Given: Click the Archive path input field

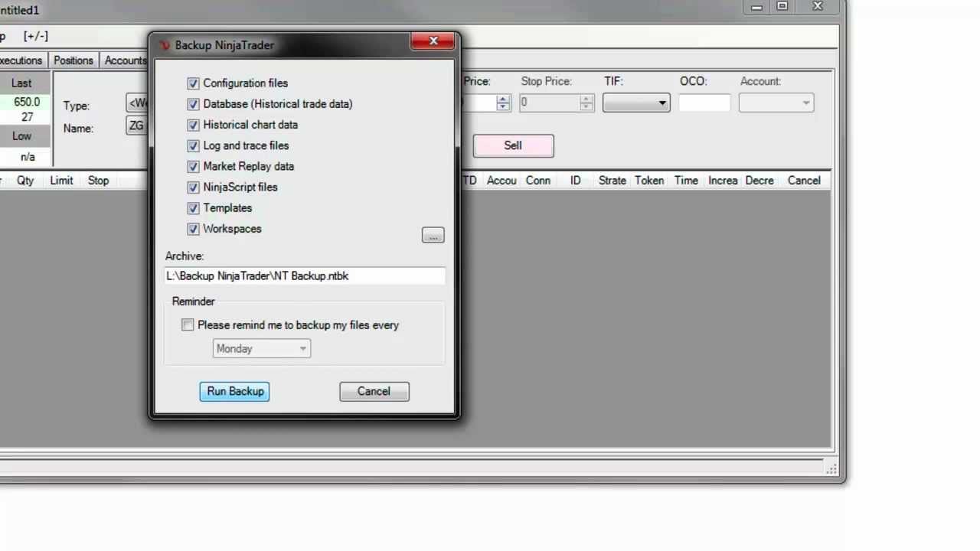Looking at the screenshot, I should tap(305, 276).
